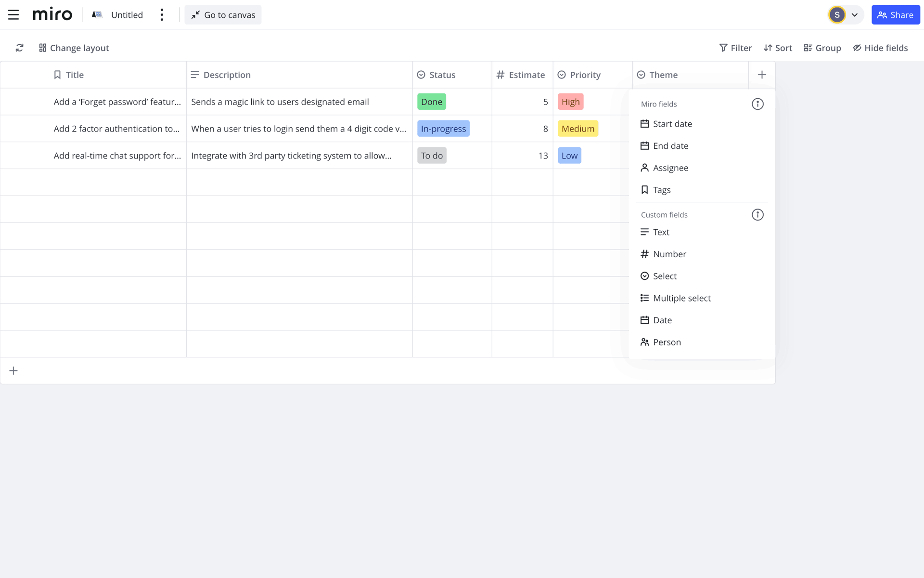Add a new row with bottom plus icon
924x578 pixels.
[x=13, y=370]
